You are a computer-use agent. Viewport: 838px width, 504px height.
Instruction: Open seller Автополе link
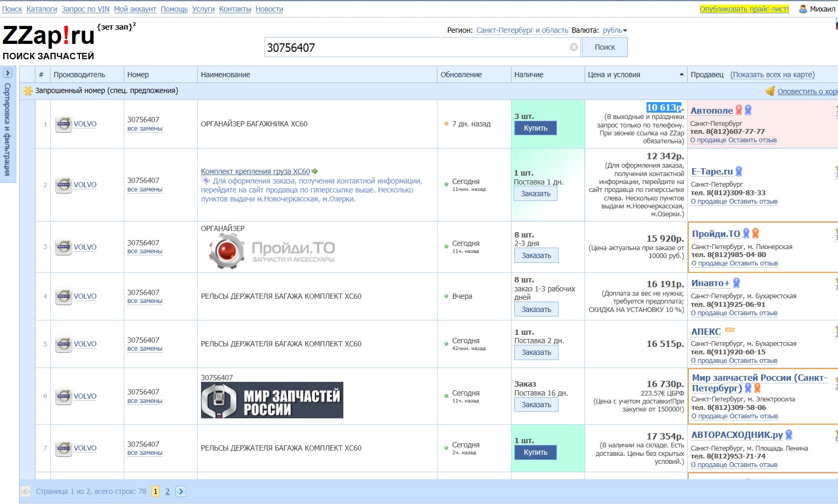[x=712, y=111]
